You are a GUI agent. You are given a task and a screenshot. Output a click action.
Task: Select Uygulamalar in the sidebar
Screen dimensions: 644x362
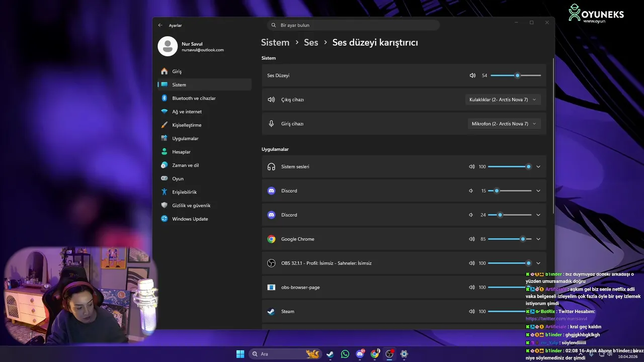pos(205,138)
